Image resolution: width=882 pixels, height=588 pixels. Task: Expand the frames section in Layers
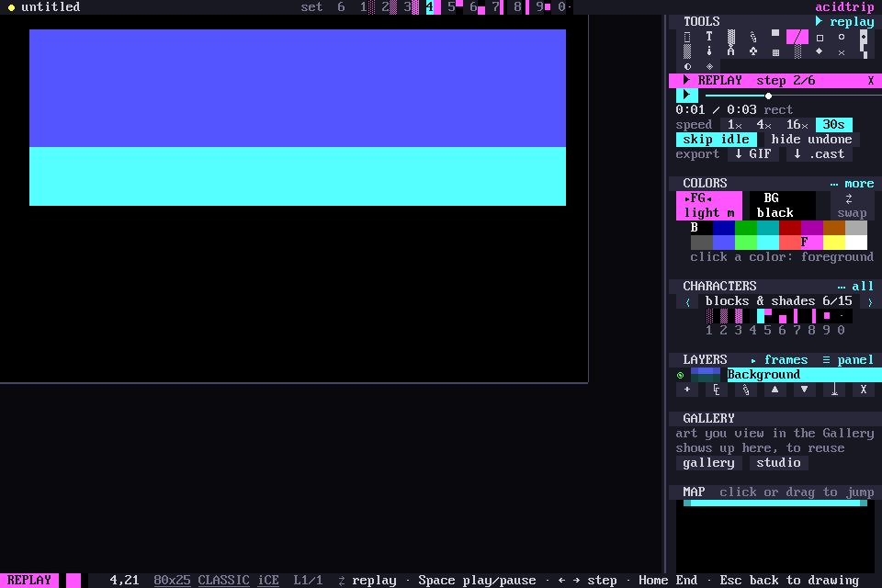tap(779, 360)
